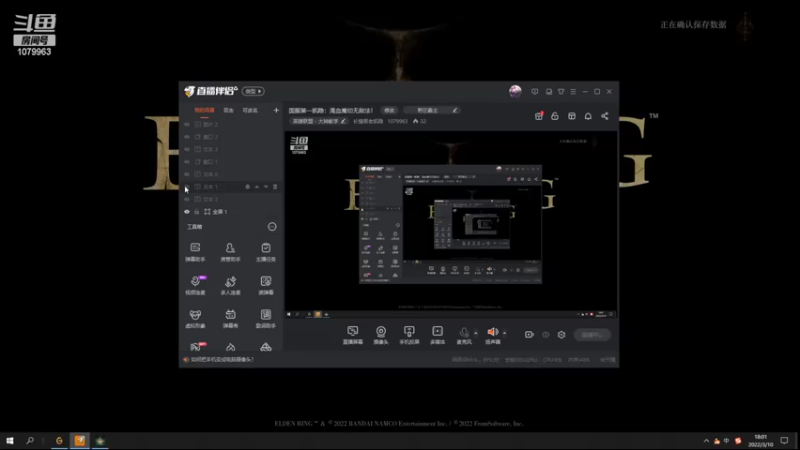The width and height of the screenshot is (800, 450).
Task: Toggle visibility of the 文本 6 source
Action: pyautogui.click(x=187, y=174)
